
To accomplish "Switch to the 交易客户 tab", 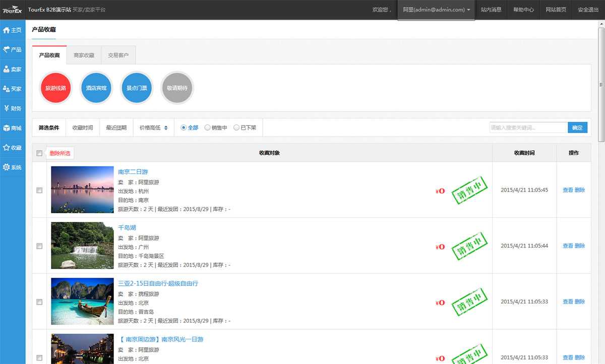I will click(118, 55).
